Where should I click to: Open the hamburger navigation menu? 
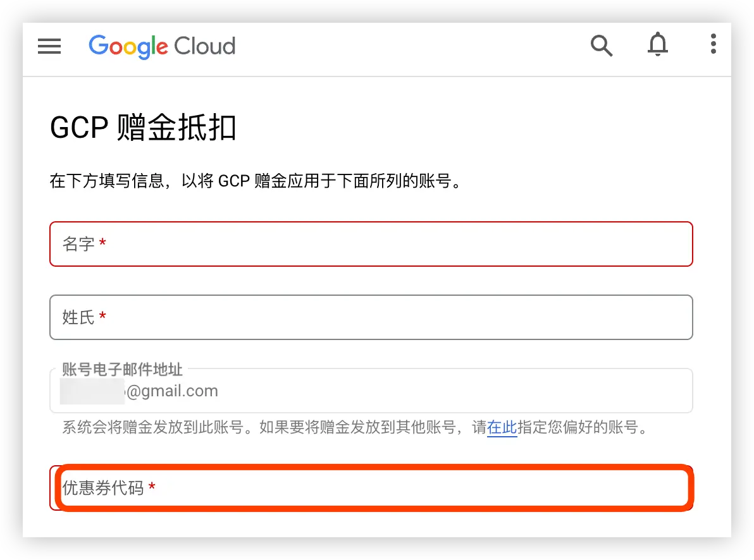tap(49, 46)
